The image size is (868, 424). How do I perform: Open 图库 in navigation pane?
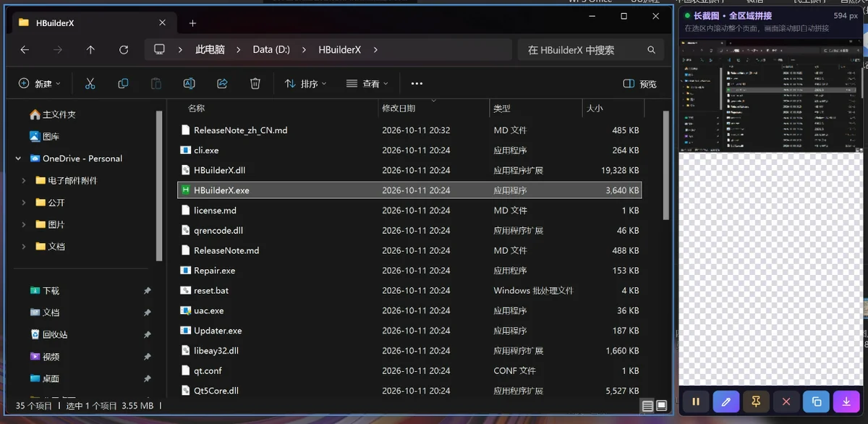point(45,136)
